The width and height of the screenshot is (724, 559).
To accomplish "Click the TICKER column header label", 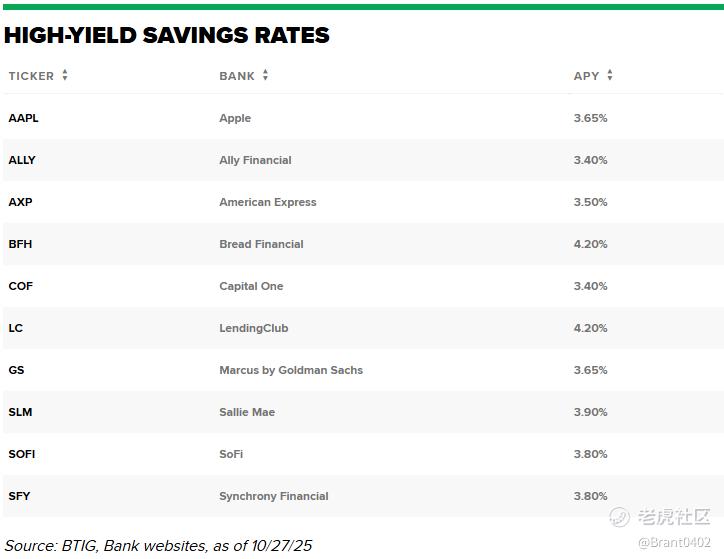I will click(x=31, y=76).
